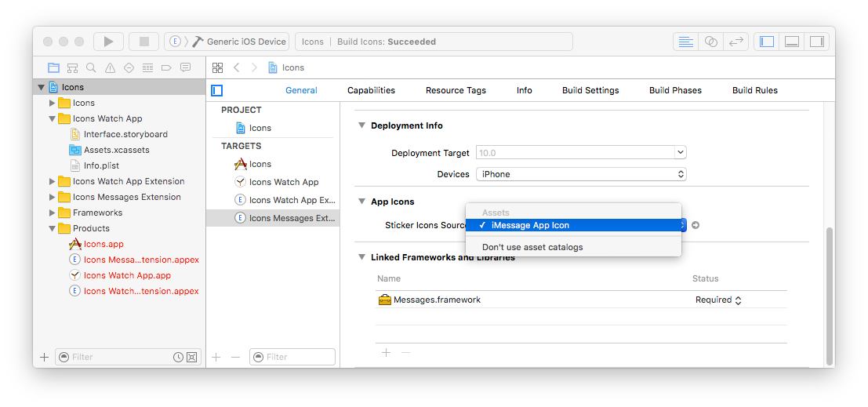
Task: Click the Run (play) button
Action: (x=108, y=42)
